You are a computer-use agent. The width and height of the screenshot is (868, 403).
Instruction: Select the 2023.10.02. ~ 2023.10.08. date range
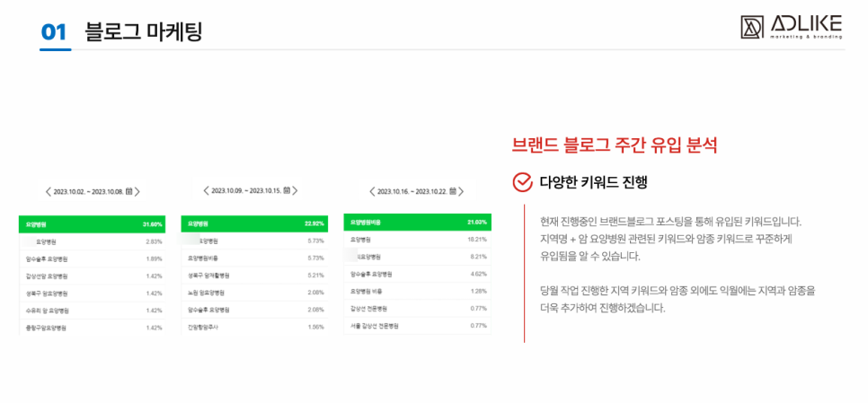click(88, 191)
